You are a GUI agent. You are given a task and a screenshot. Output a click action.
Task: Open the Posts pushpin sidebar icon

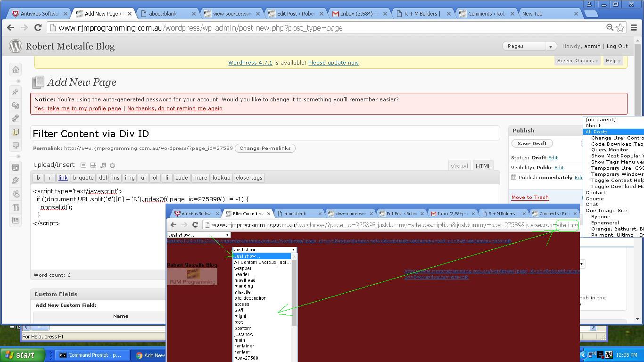click(x=16, y=92)
